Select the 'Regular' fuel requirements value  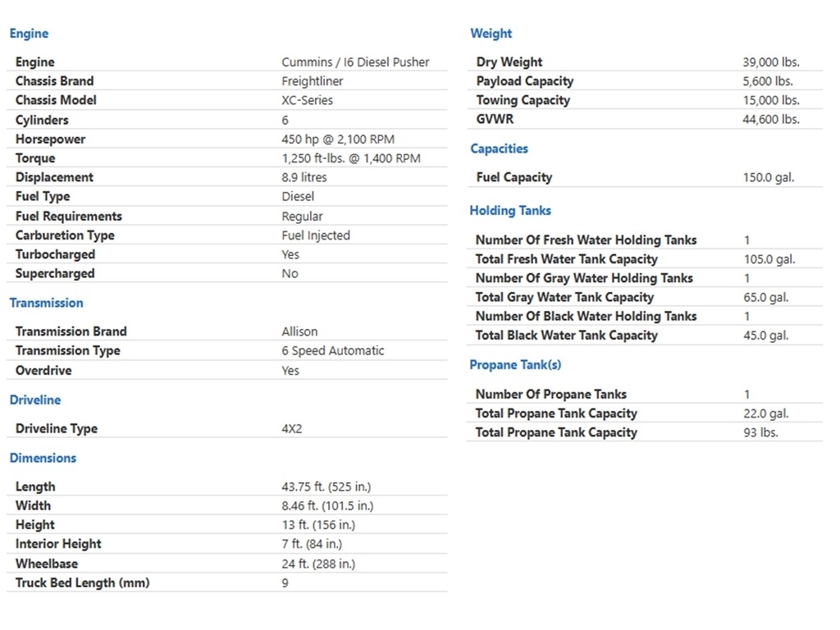tap(302, 217)
